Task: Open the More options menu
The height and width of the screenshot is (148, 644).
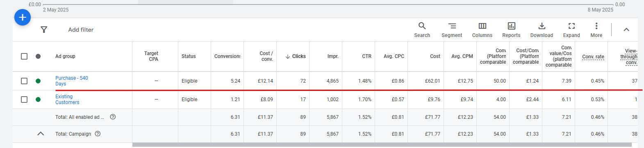Action: tap(596, 30)
